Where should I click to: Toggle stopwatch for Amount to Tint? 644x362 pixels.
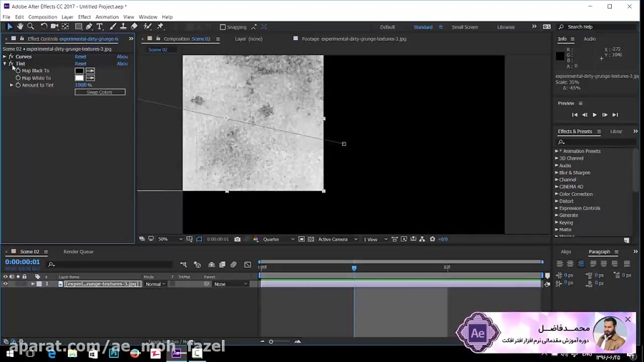[x=18, y=85]
